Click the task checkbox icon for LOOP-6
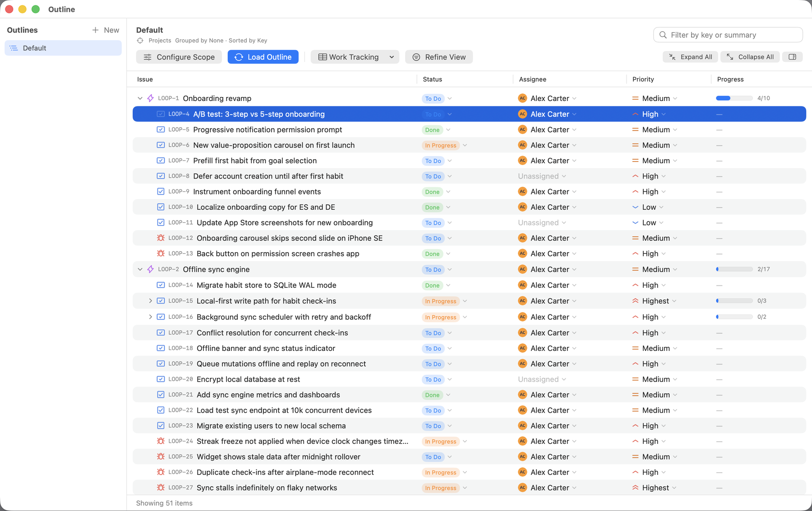 [161, 145]
